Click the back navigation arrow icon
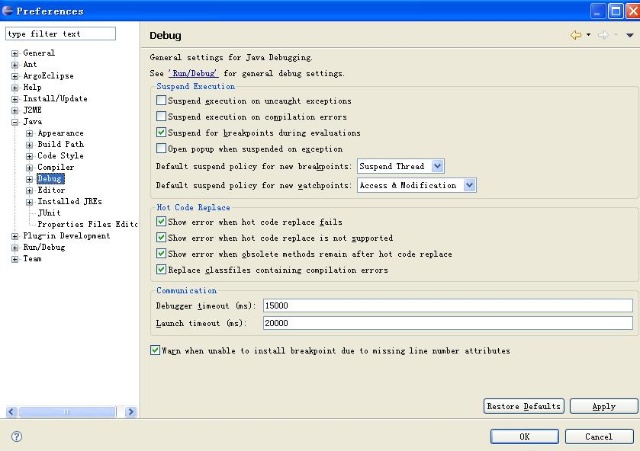The height and width of the screenshot is (451, 640). 576,35
